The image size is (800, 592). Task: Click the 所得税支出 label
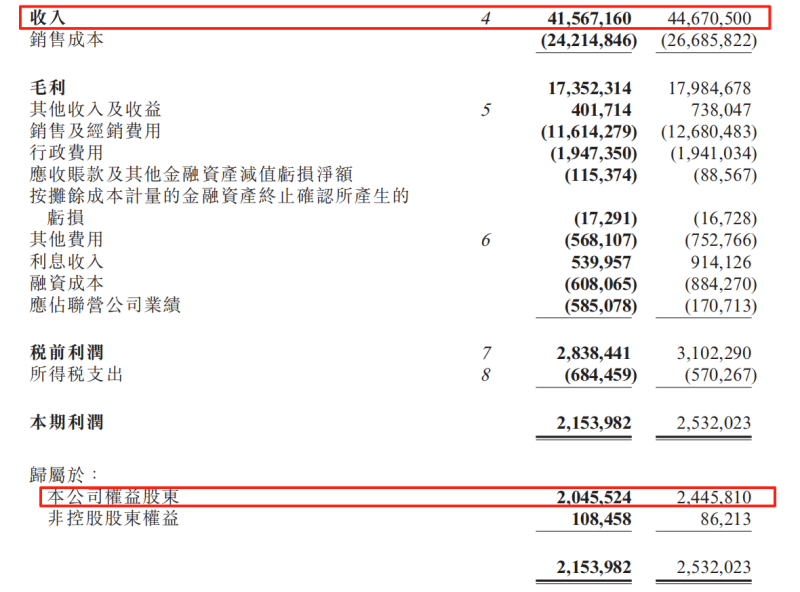point(76,374)
